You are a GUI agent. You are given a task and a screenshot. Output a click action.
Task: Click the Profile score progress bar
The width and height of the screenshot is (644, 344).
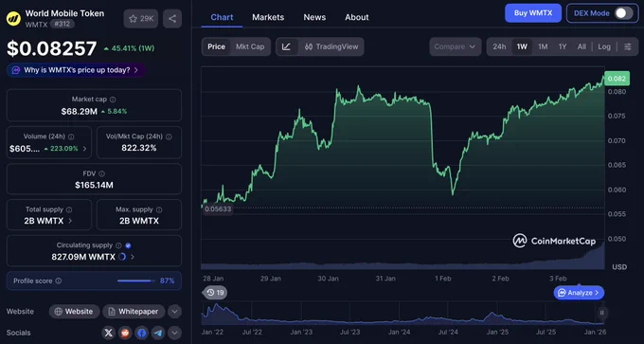tap(136, 281)
